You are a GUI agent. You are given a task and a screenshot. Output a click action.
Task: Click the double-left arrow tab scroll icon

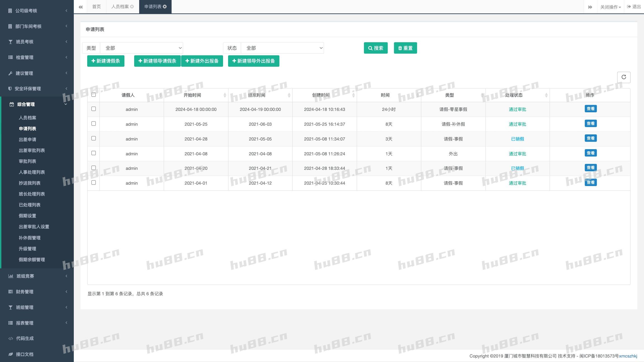pos(80,7)
